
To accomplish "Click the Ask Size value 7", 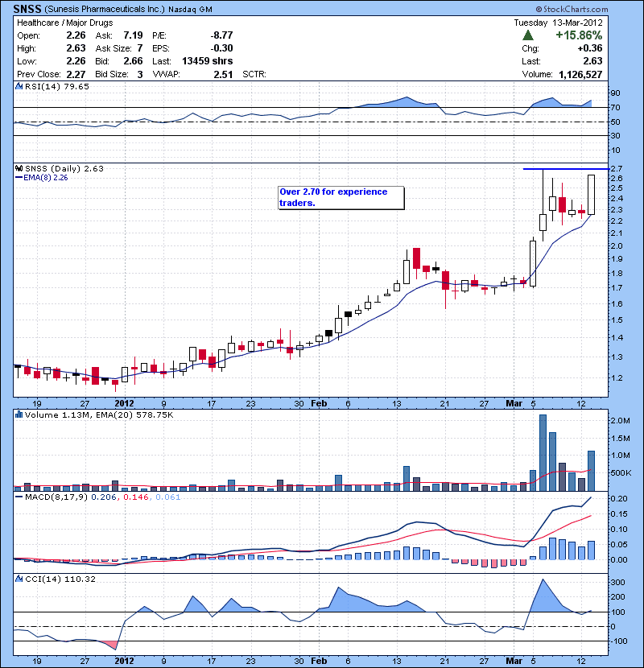I will 140,48.
